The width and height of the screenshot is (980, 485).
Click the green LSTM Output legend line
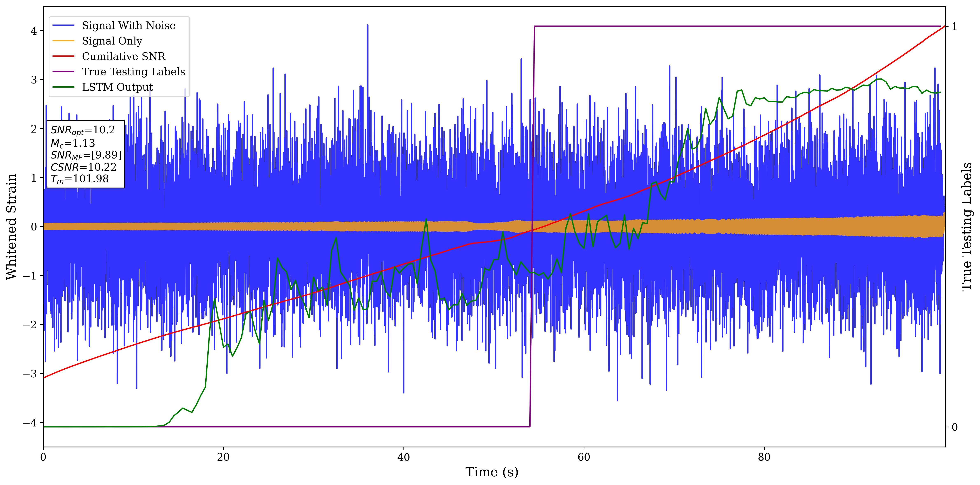coord(63,87)
